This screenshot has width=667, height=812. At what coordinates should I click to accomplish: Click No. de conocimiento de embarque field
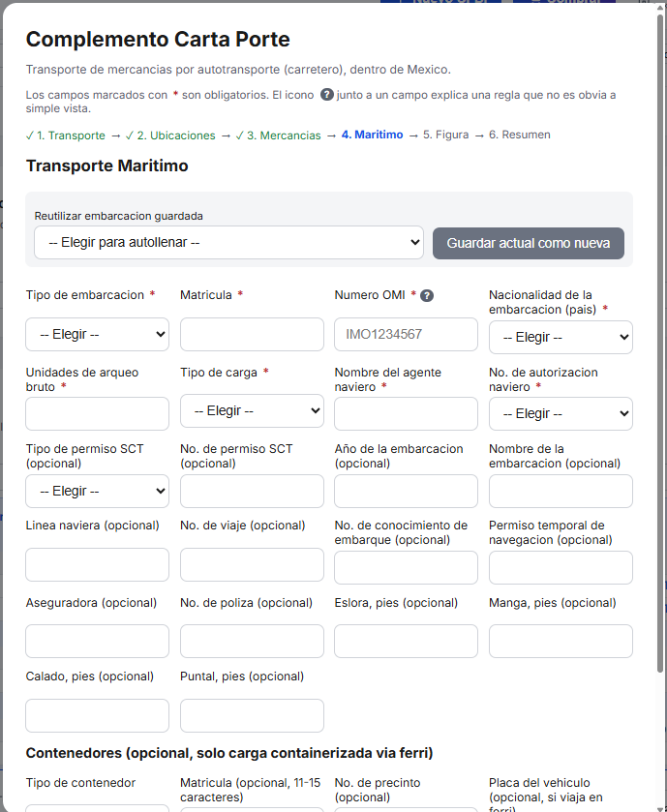(x=406, y=567)
